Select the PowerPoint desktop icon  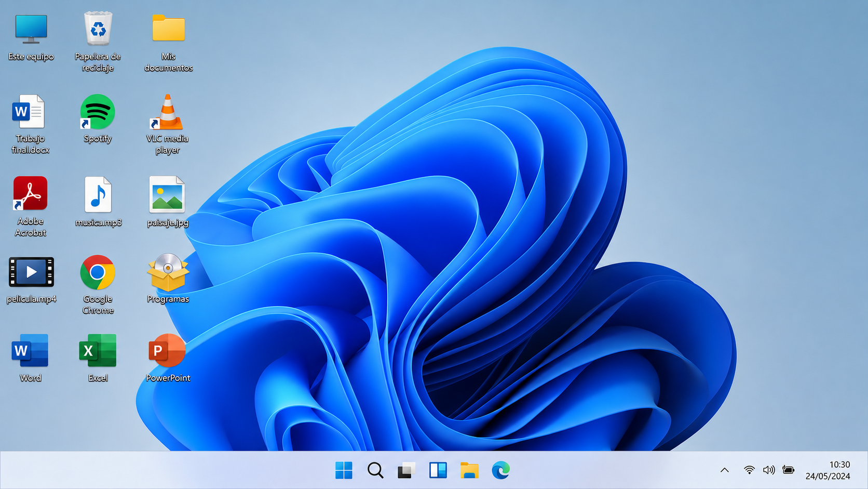pyautogui.click(x=168, y=358)
